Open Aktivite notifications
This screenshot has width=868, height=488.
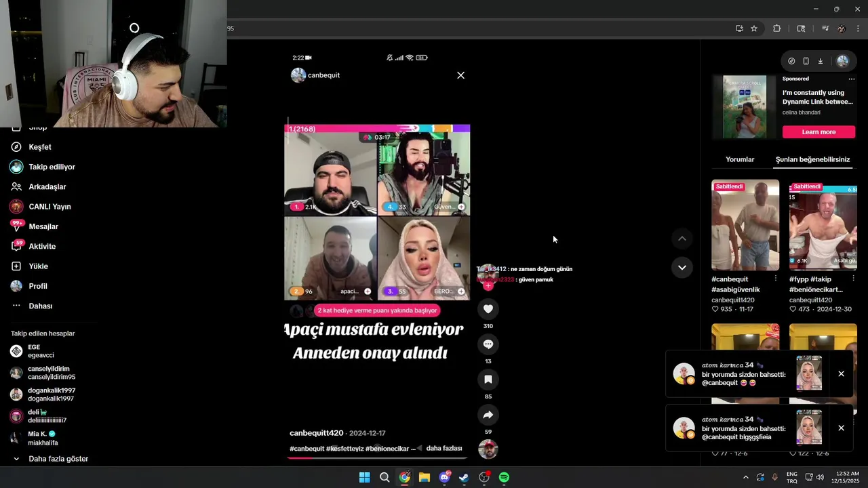pyautogui.click(x=33, y=246)
